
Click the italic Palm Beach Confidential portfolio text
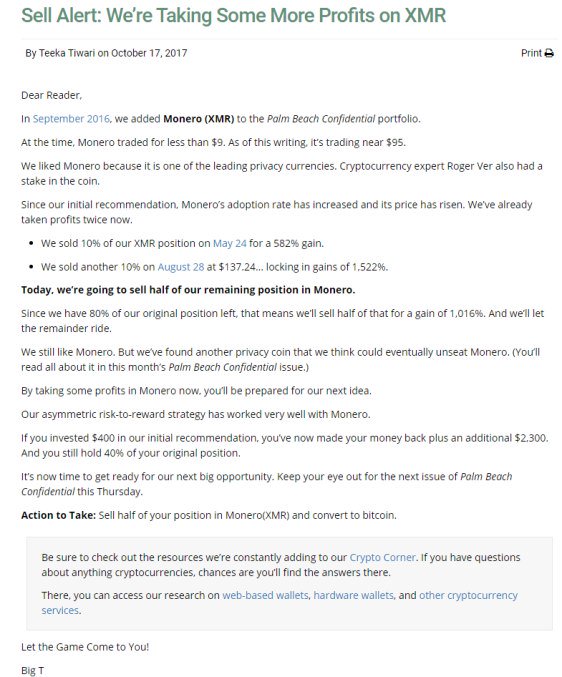(321, 119)
